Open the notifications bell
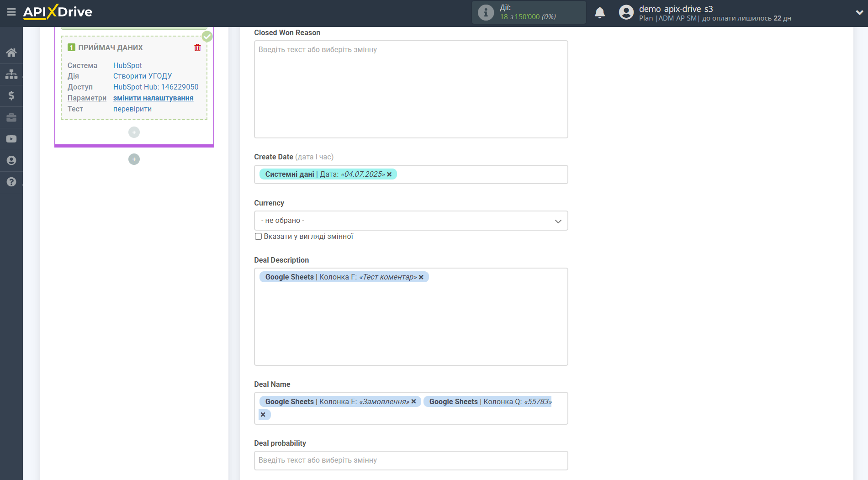 click(x=600, y=13)
